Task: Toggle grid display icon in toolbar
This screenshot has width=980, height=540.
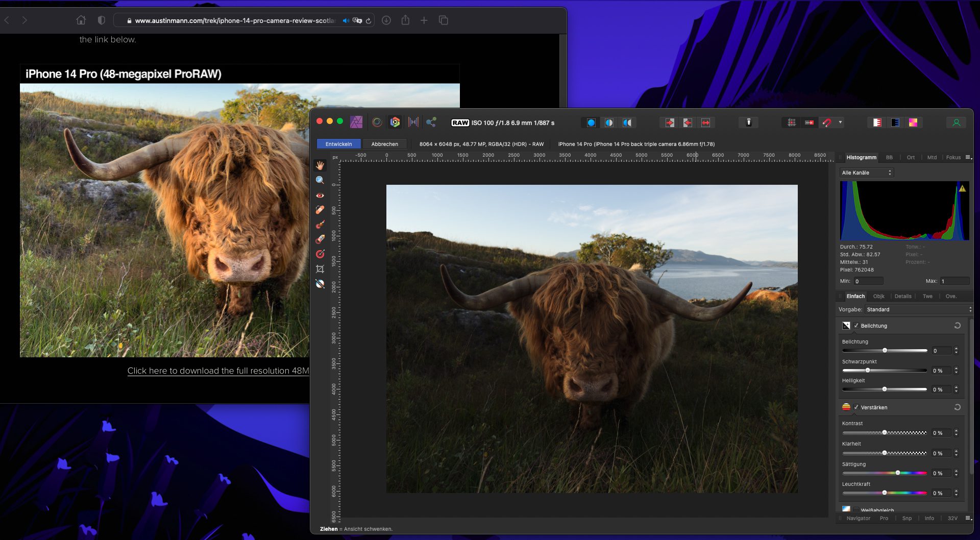Action: 791,122
